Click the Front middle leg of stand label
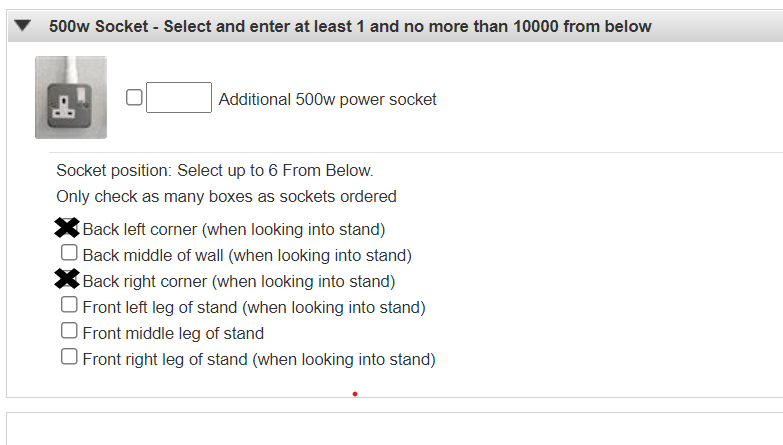The width and height of the screenshot is (783, 445). click(173, 333)
